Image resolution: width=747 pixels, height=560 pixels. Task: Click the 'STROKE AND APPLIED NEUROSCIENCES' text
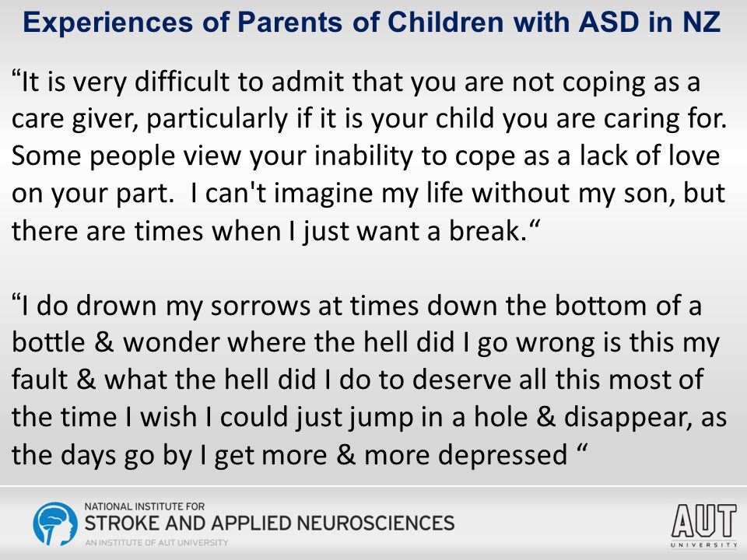269,523
